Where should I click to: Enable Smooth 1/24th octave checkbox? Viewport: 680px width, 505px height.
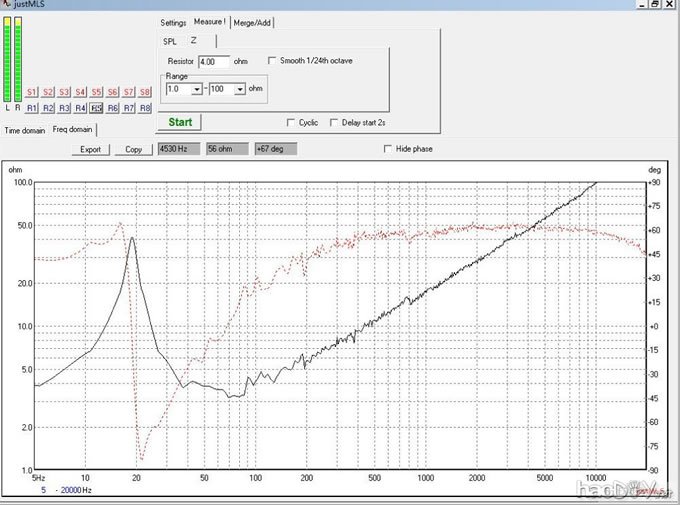point(273,61)
